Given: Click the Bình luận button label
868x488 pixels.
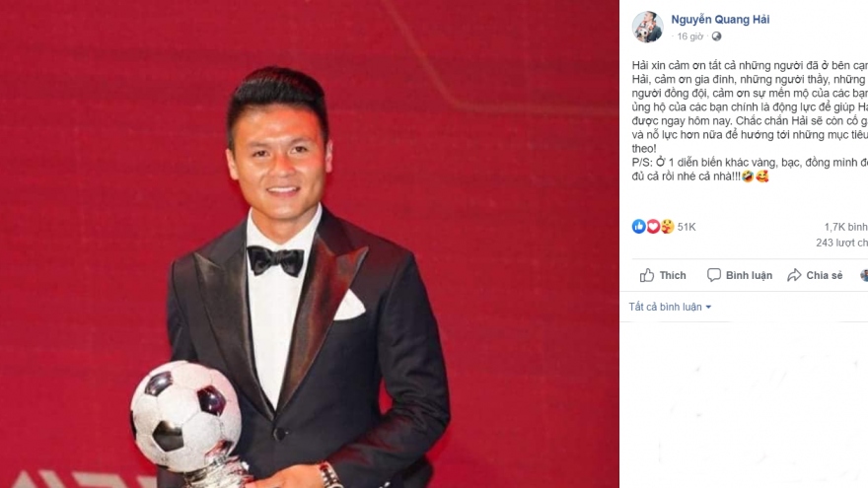Looking at the screenshot, I should pyautogui.click(x=749, y=275).
